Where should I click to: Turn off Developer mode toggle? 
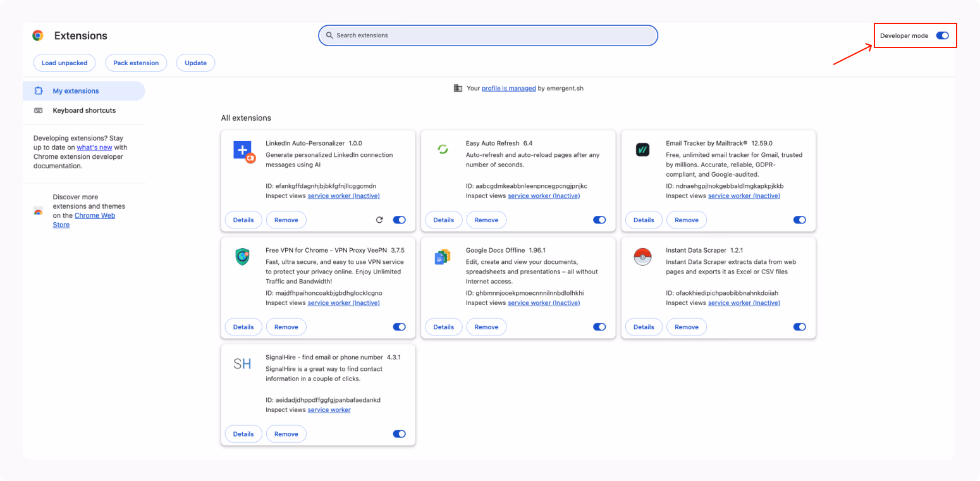click(942, 35)
